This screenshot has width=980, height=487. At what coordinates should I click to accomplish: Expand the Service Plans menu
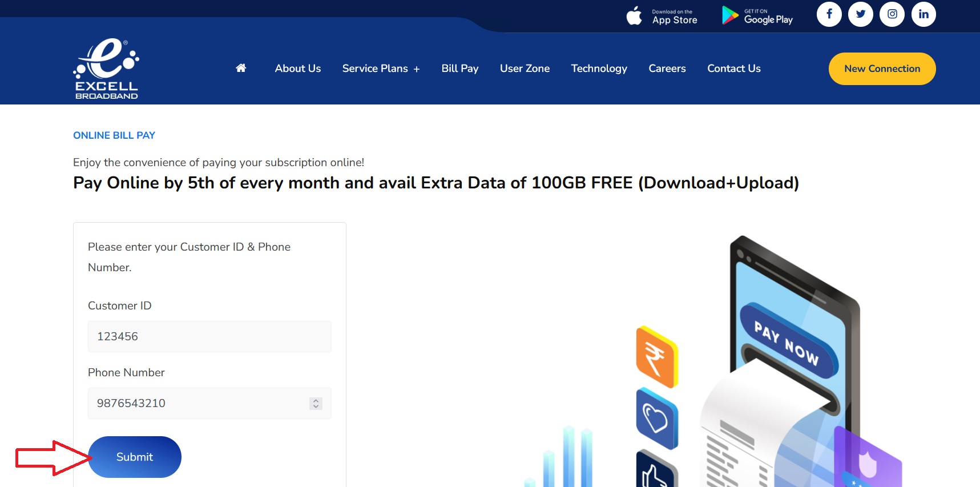coord(381,69)
